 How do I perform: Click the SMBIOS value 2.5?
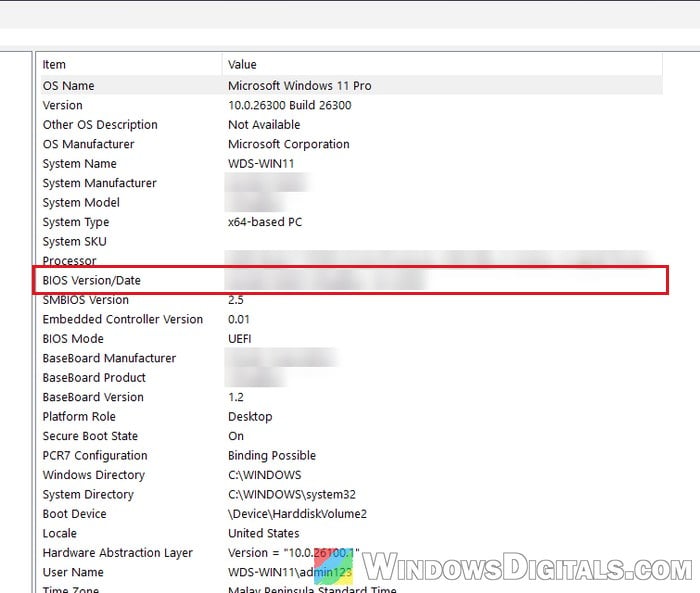236,300
